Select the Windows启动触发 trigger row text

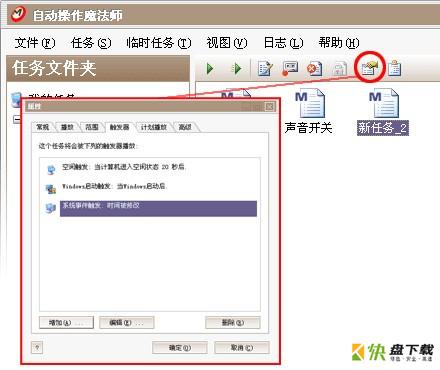coord(114,186)
